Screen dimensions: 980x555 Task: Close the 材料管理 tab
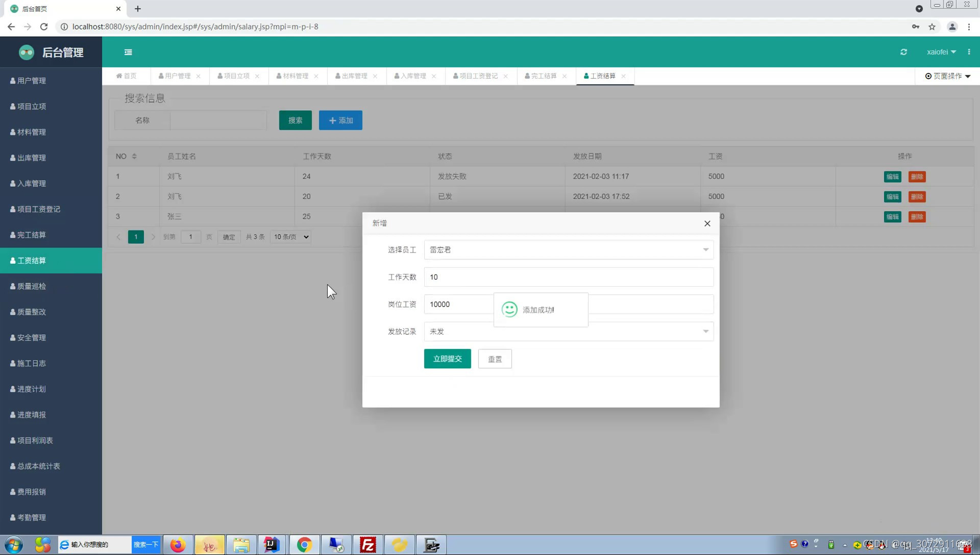coord(316,76)
